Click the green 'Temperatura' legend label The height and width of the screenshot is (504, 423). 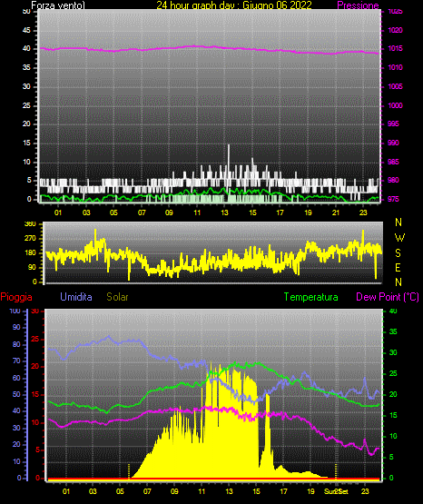click(311, 297)
